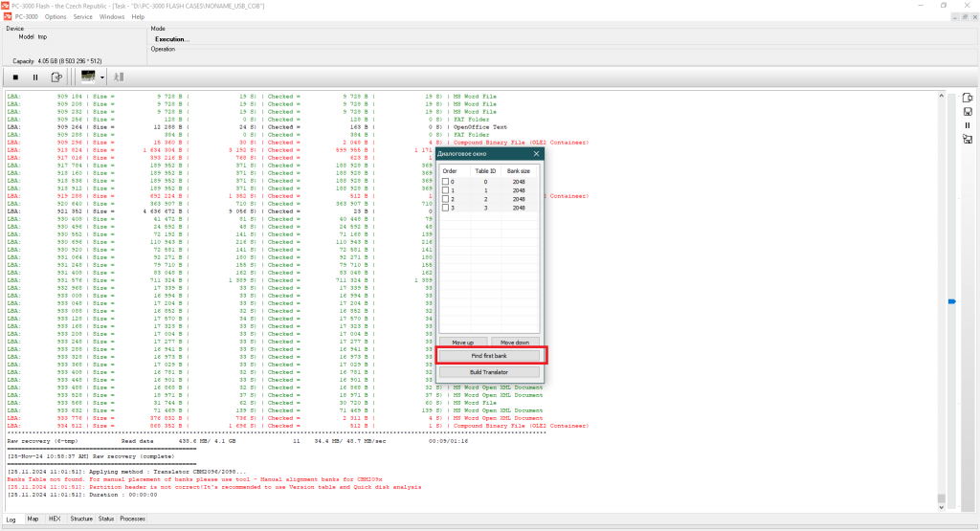Open the Service menu
The image size is (980, 531).
(83, 17)
